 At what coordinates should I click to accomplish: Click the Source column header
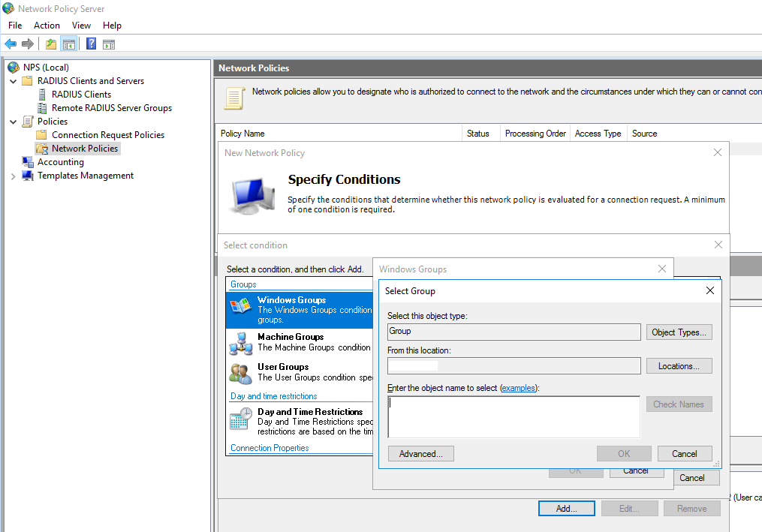[x=645, y=134]
